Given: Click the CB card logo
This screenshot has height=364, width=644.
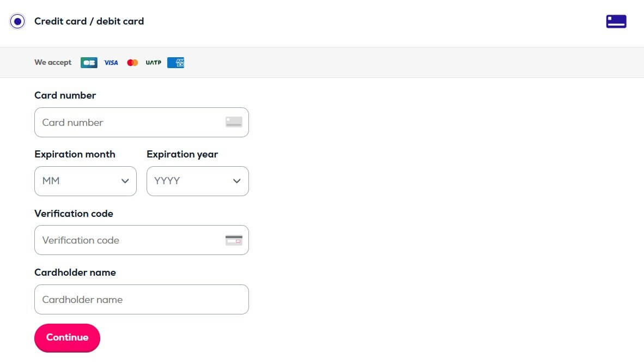Looking at the screenshot, I should (x=89, y=63).
